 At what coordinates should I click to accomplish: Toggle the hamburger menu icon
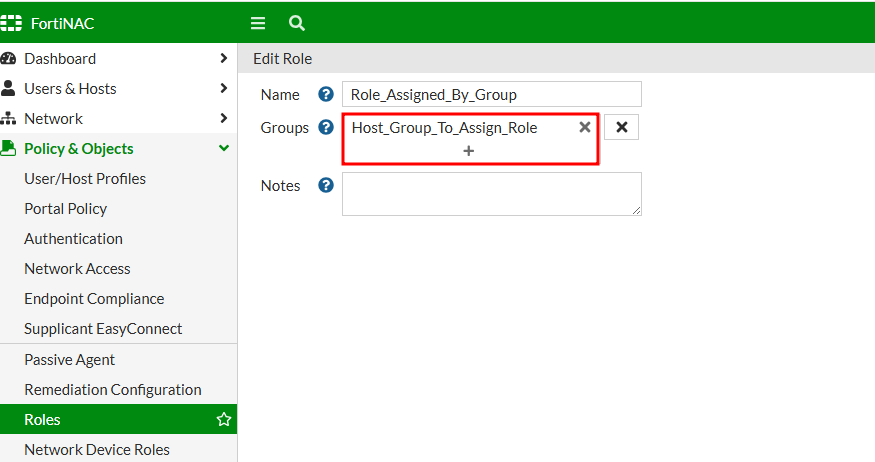pos(258,23)
